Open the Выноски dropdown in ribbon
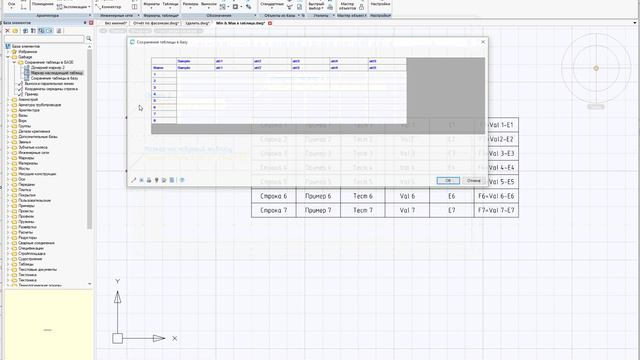 [x=209, y=5]
